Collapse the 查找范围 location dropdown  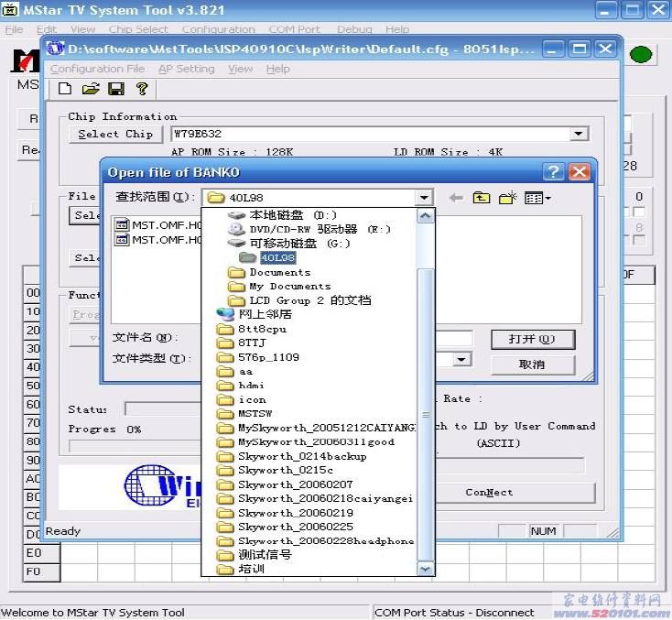423,198
